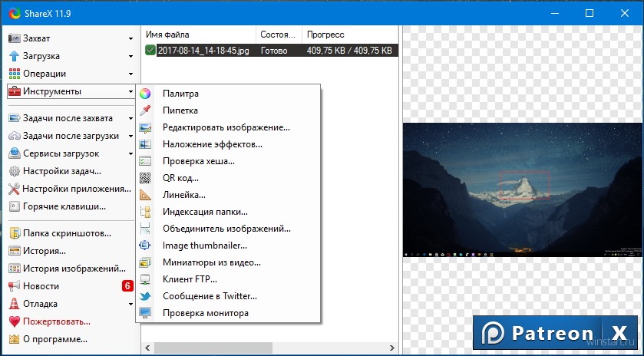Click the Pipette eyedropper icon
644x356 pixels.
pos(145,110)
